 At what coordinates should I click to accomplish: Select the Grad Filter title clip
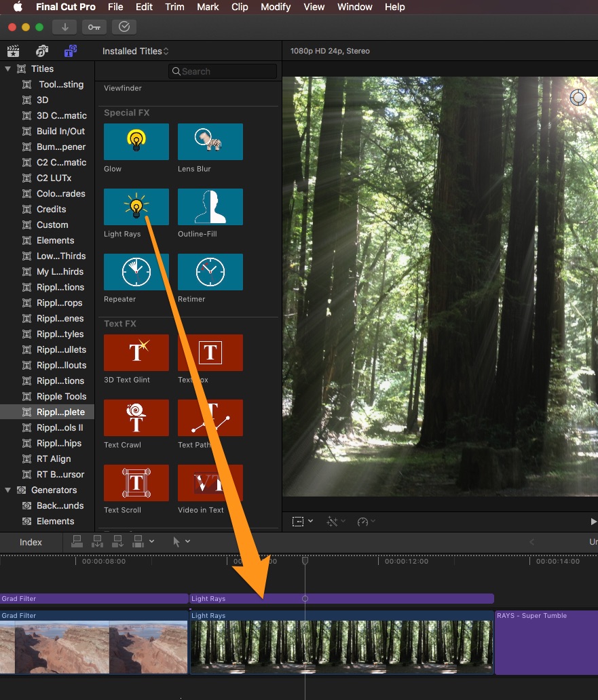tap(94, 599)
